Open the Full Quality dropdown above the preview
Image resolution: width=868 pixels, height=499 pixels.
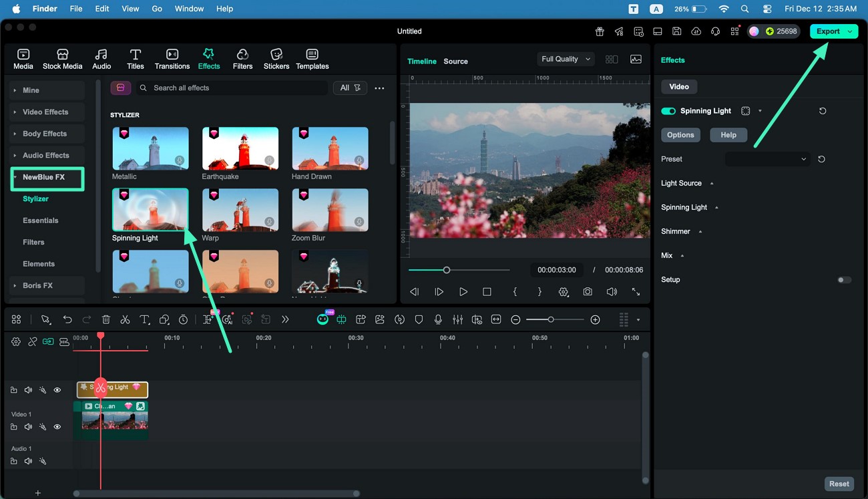565,59
